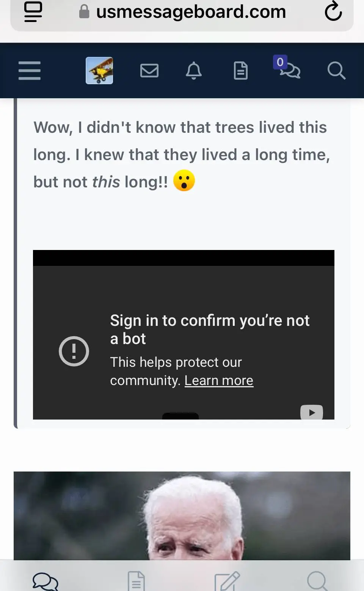Screen dimensions: 364x591
Task: Click the YouTube logo on the video
Action: (312, 412)
